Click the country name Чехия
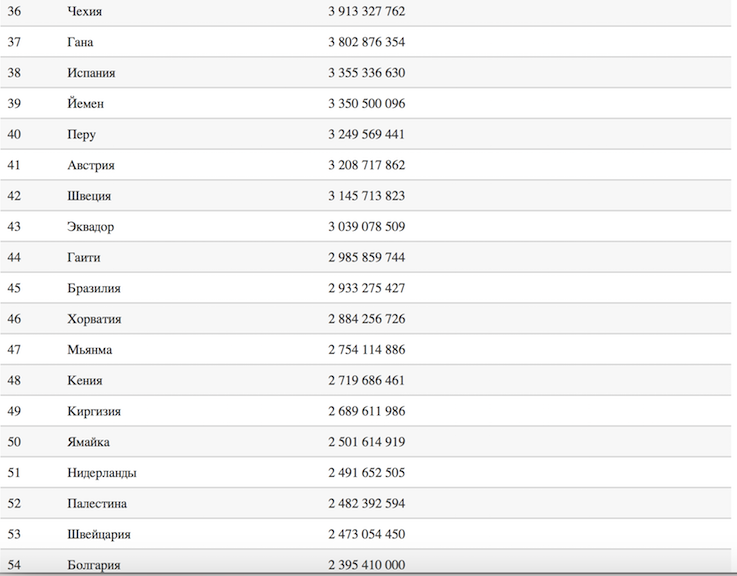 [x=84, y=11]
